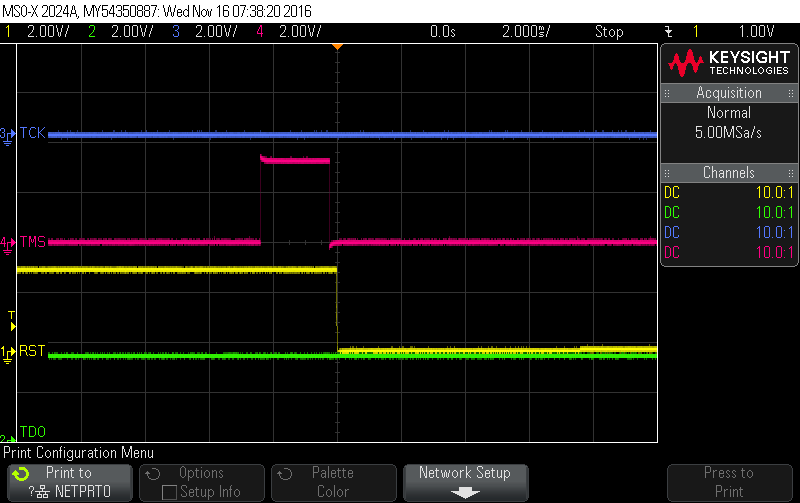Click the green DC 10.0:1 channel row
Screen dimensions: 800x503
point(729,213)
